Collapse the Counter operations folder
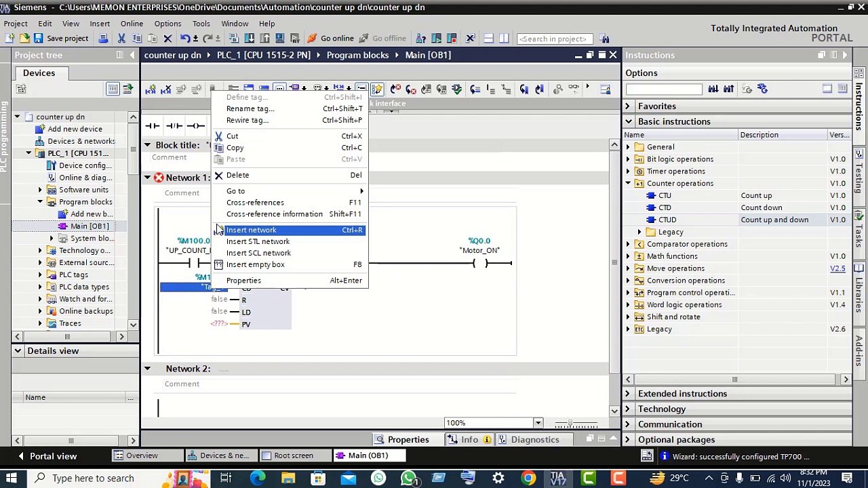This screenshot has height=488, width=868. point(628,184)
